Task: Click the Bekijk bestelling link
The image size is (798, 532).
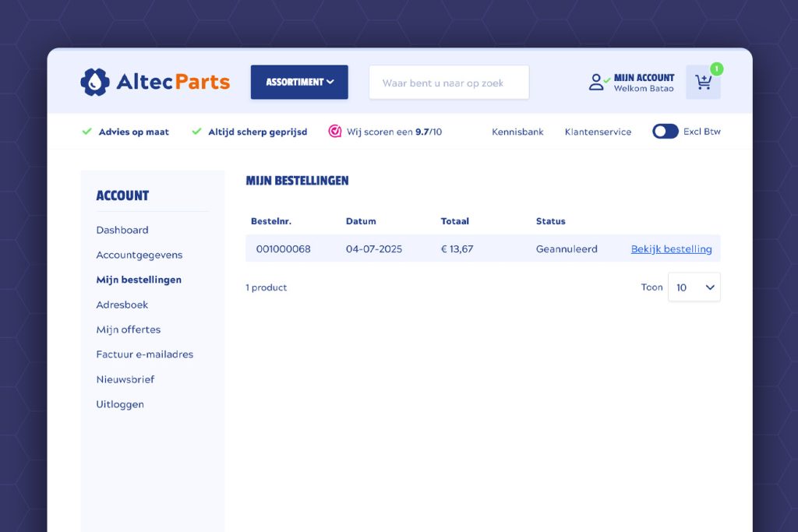Action: point(671,249)
